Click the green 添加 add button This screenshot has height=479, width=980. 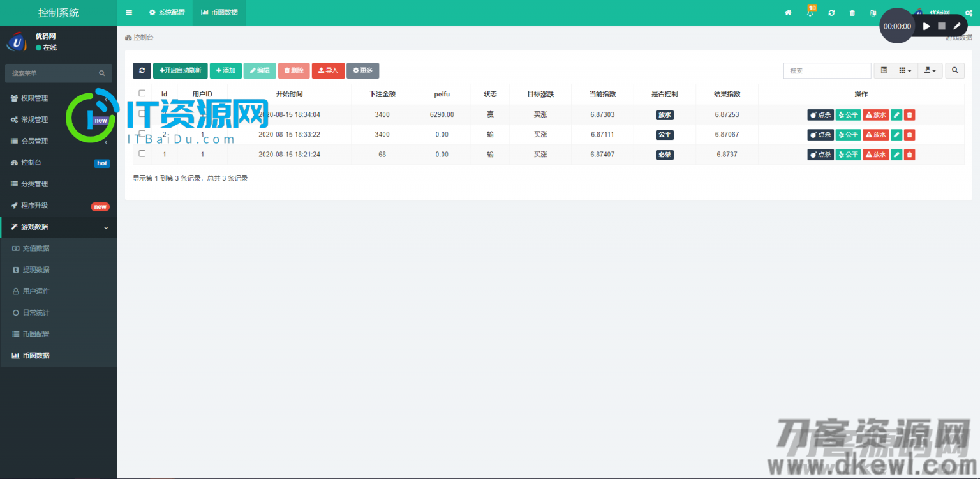(x=226, y=70)
